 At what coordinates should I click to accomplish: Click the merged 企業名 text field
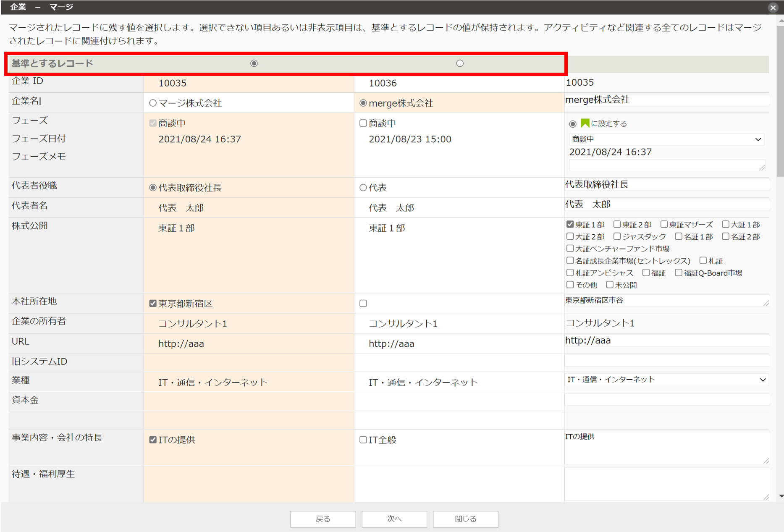pyautogui.click(x=666, y=100)
